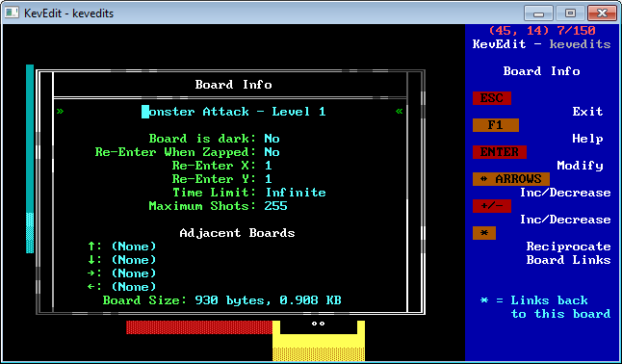
Task: Select the left-arrow adjacent board entry
Action: tap(122, 287)
